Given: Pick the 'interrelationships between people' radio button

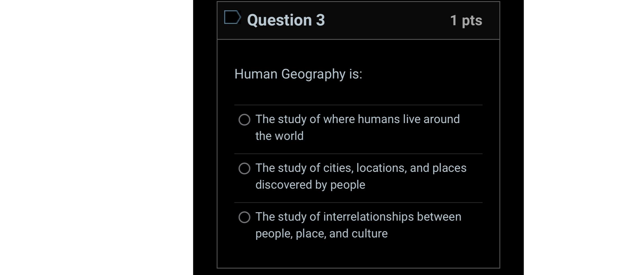Looking at the screenshot, I should 244,217.
